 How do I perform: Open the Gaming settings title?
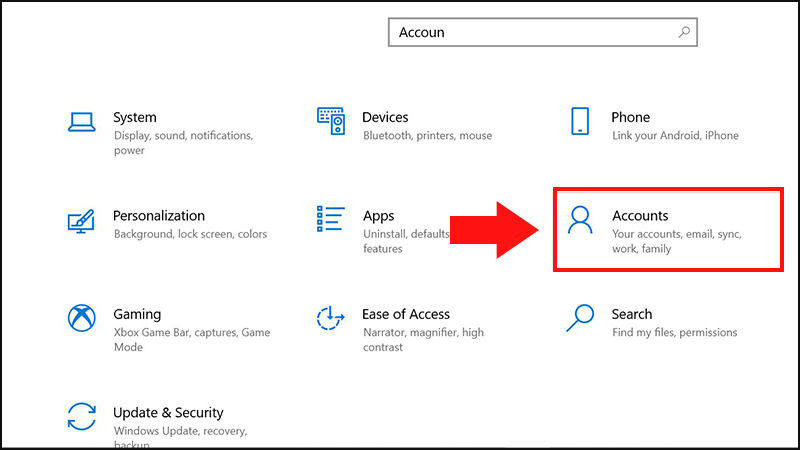click(137, 314)
